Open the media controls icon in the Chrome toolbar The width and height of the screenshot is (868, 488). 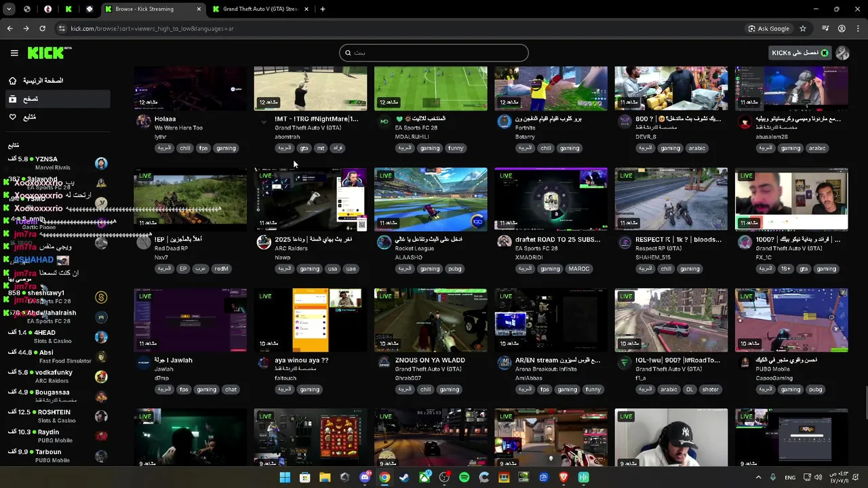pos(825,28)
